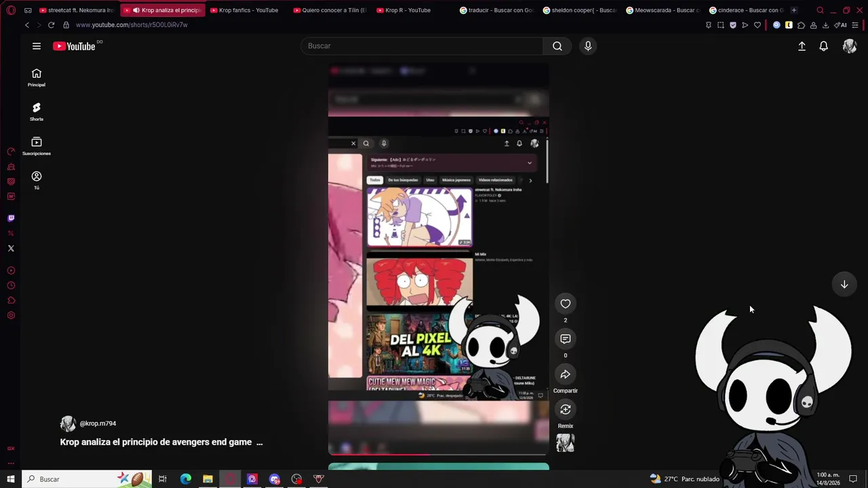Share the Short with Compartir
Screen dimensions: 868x488
point(566,374)
